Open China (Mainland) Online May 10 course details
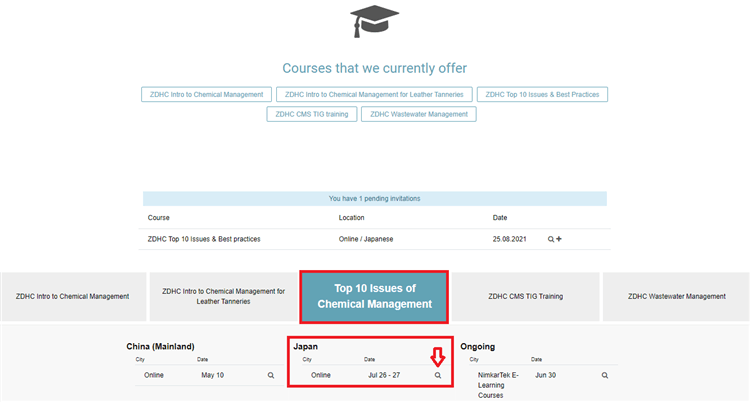The width and height of the screenshot is (750, 402). click(271, 376)
